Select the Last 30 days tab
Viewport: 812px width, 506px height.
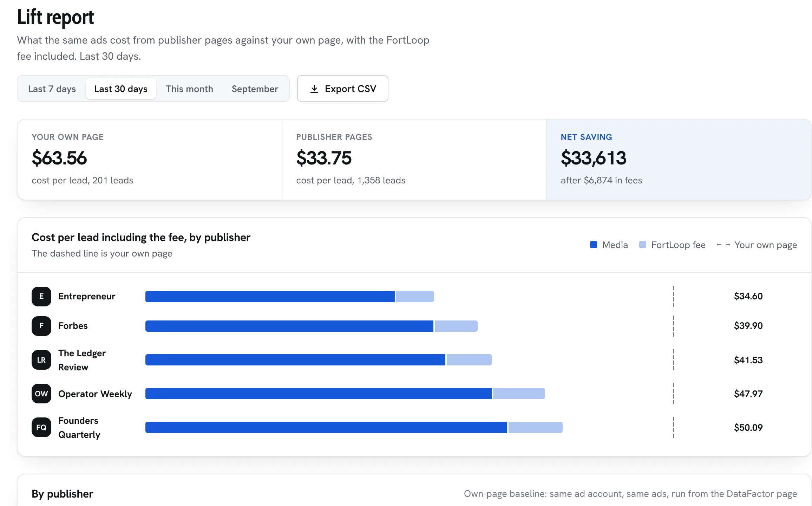(x=121, y=89)
